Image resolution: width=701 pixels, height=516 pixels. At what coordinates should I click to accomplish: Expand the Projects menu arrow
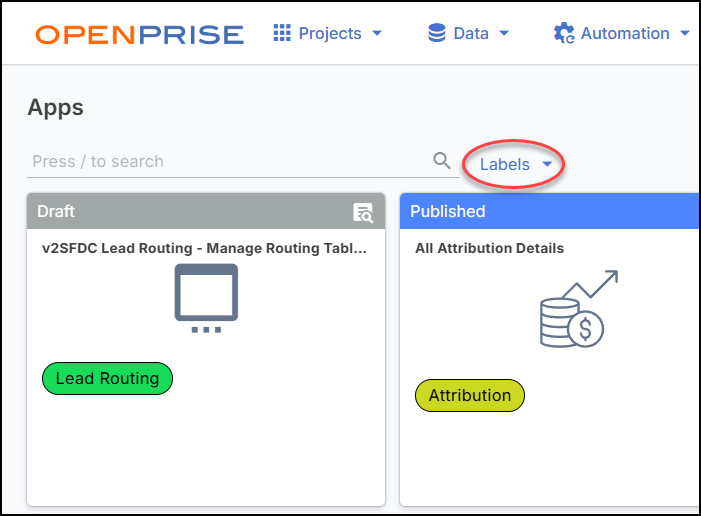[377, 34]
